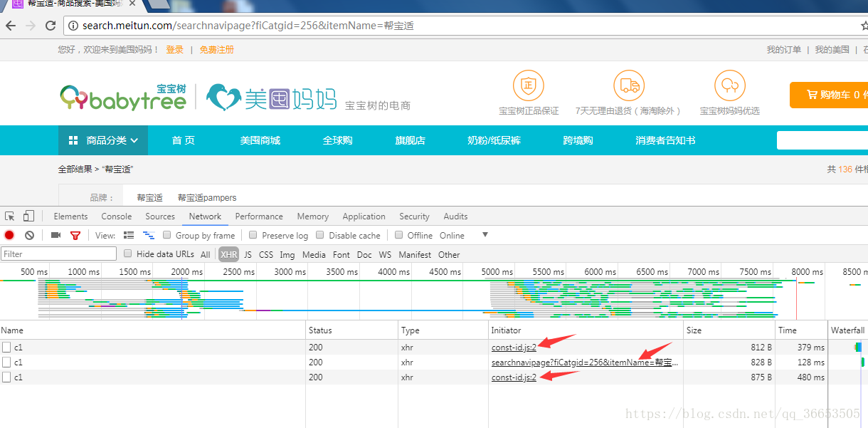Open the 我的订单 link

coord(784,50)
